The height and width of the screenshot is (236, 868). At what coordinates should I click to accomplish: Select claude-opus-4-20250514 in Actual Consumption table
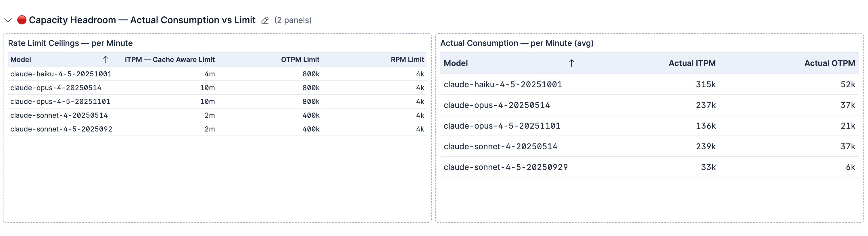pos(497,105)
